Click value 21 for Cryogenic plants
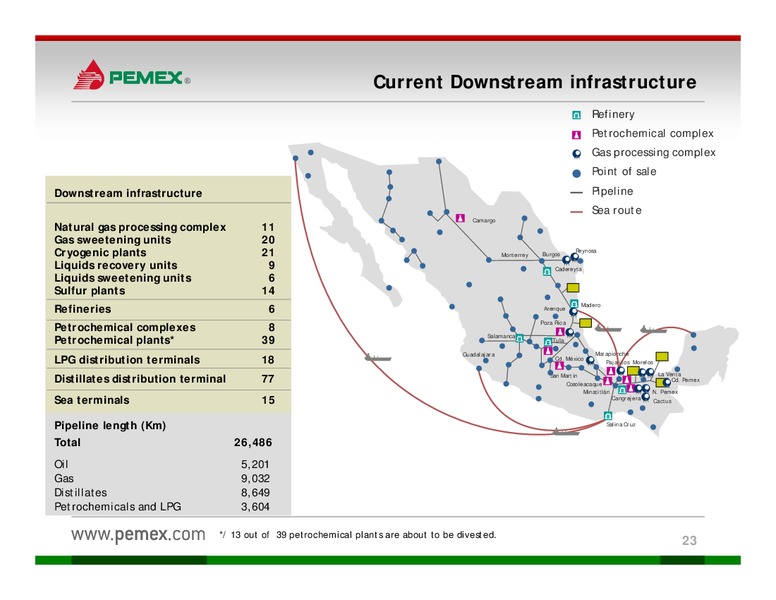Image resolution: width=776 pixels, height=600 pixels. 268,252
